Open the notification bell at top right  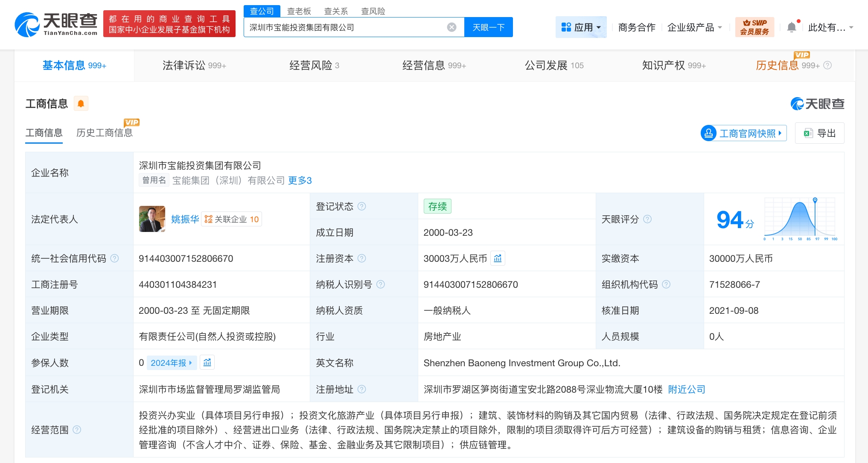click(x=792, y=26)
